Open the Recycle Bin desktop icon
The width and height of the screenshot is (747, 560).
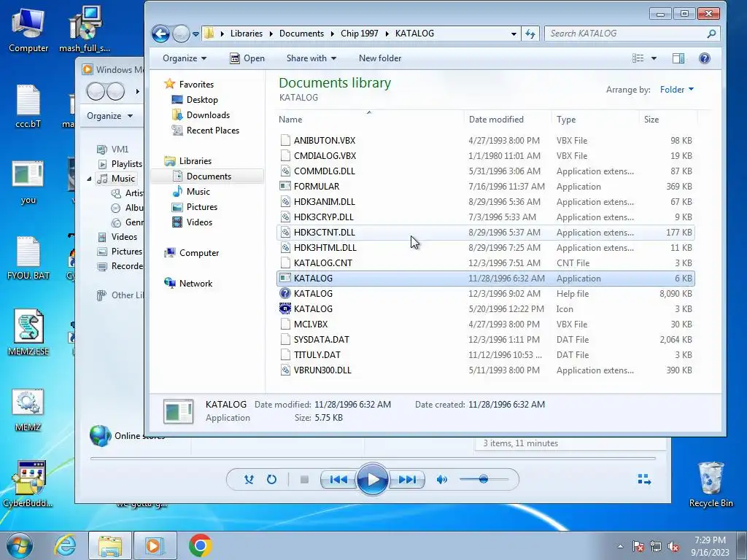point(711,485)
